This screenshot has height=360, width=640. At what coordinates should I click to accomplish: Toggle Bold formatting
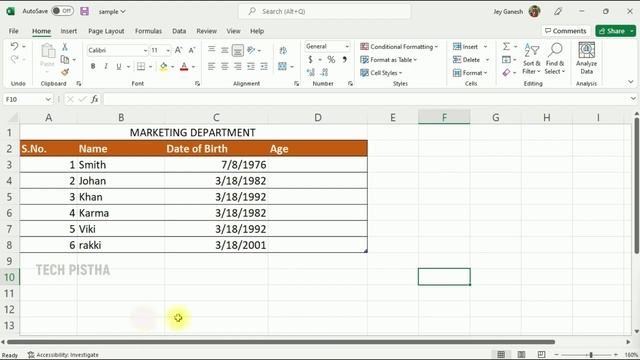point(93,66)
